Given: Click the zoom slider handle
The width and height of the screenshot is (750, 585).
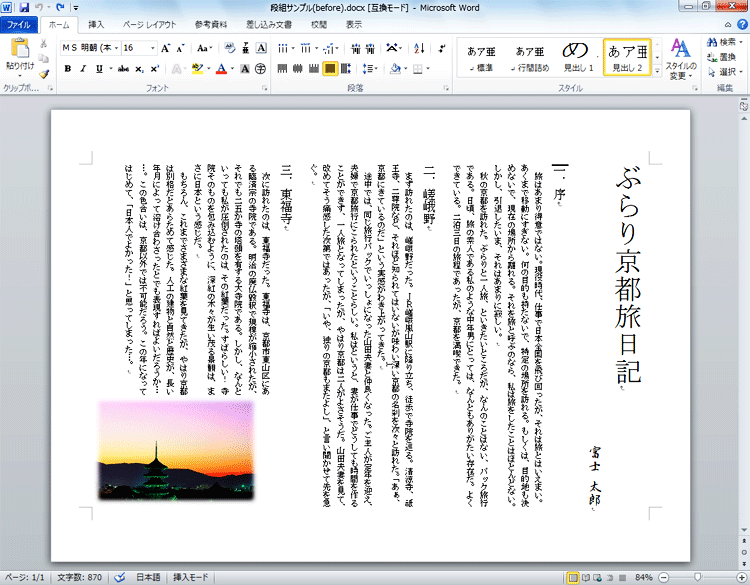Looking at the screenshot, I should [698, 577].
